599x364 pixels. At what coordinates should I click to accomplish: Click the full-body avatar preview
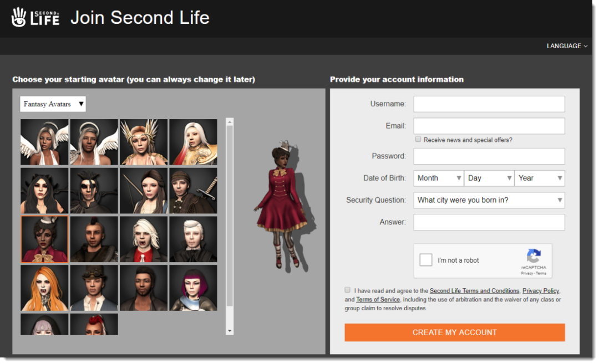click(x=284, y=206)
